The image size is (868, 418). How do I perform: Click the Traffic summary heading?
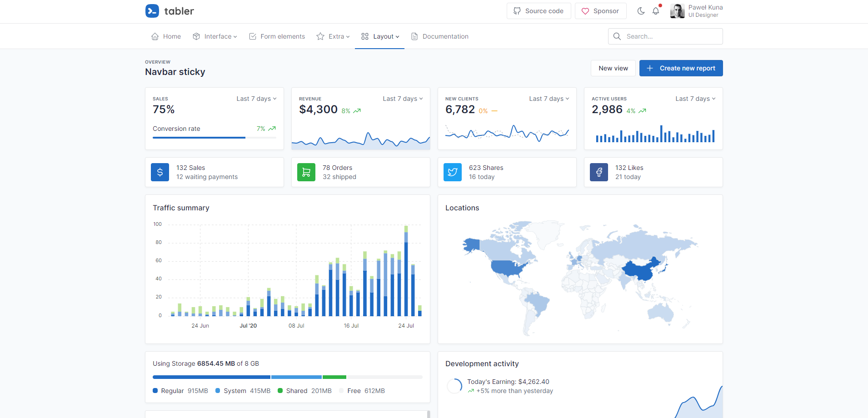tap(181, 208)
